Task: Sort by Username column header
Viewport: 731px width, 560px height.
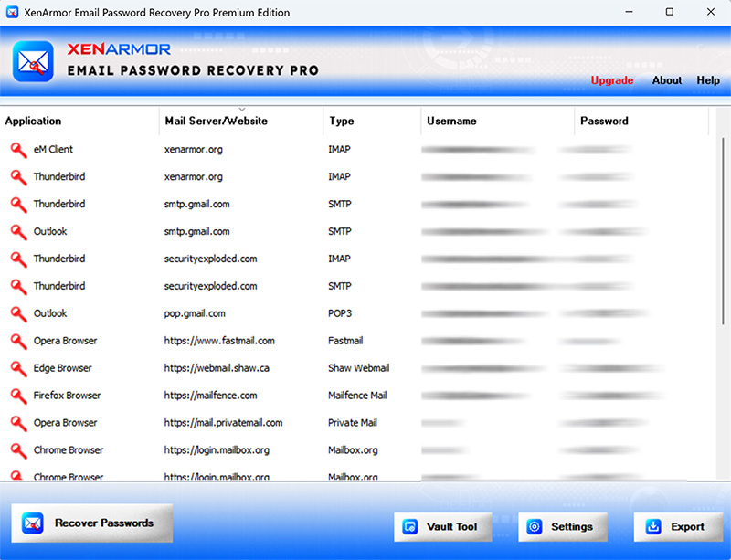Action: [x=498, y=122]
